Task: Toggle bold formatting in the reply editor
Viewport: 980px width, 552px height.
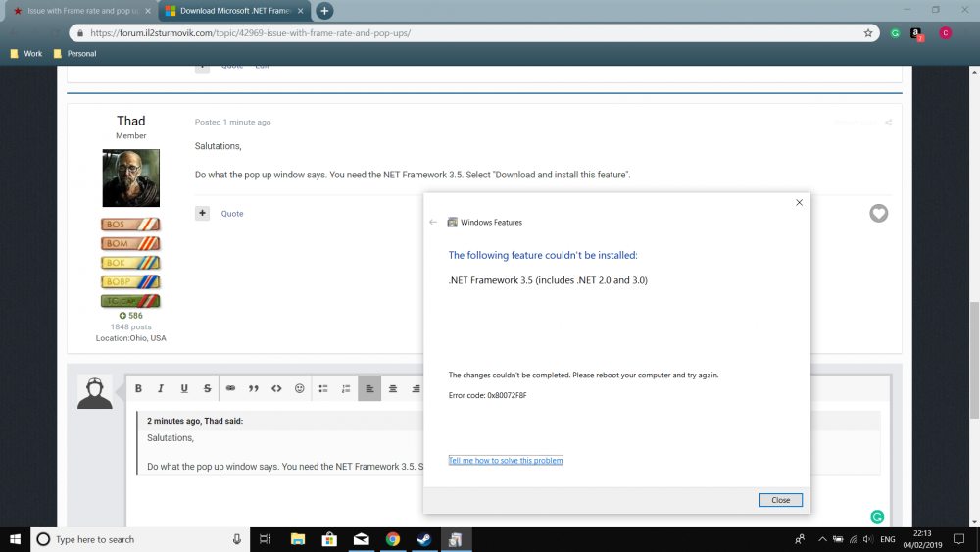Action: (x=139, y=388)
